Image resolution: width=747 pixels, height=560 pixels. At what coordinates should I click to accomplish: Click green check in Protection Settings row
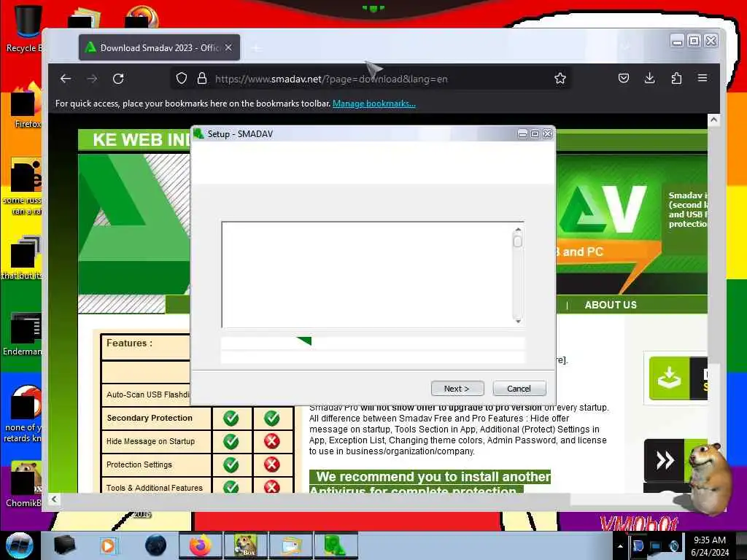coord(231,464)
